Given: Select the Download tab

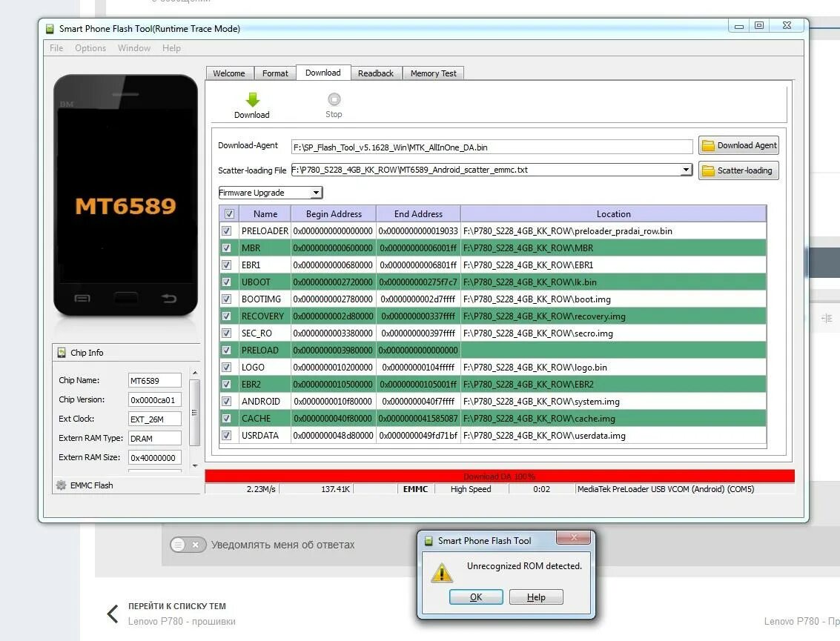Looking at the screenshot, I should (323, 73).
